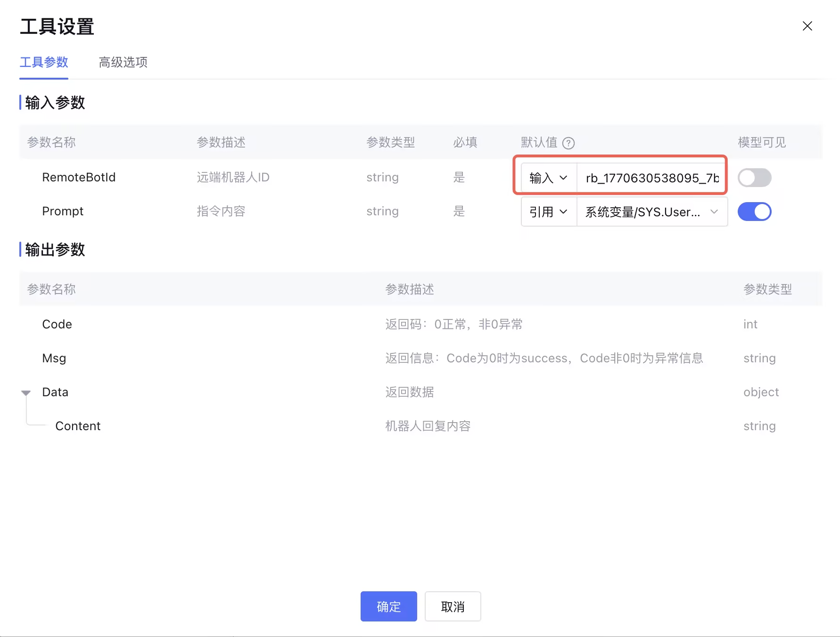
Task: Click the chevron arrow beside 系统变量/SYS.User
Action: [x=714, y=212]
